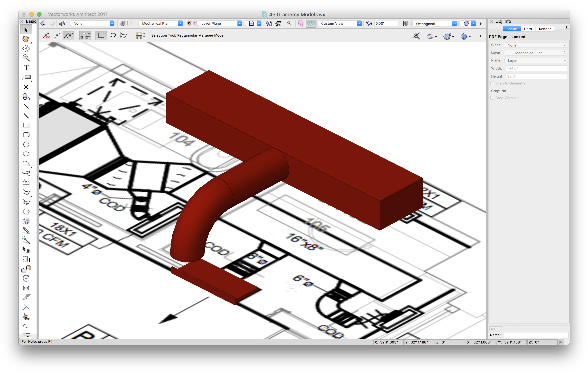Image resolution: width=588 pixels, height=373 pixels.
Task: Select the Rectangle tool in Basic palette
Action: click(26, 125)
